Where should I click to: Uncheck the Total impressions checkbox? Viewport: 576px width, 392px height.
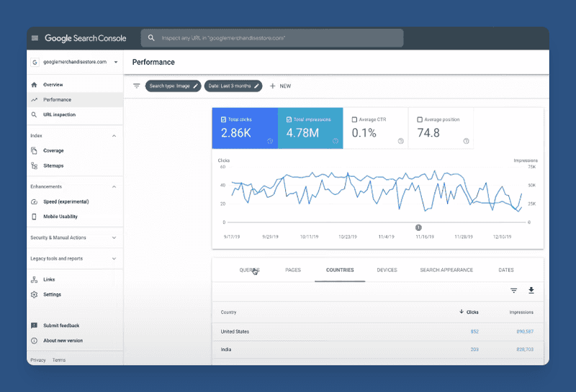pyautogui.click(x=289, y=119)
